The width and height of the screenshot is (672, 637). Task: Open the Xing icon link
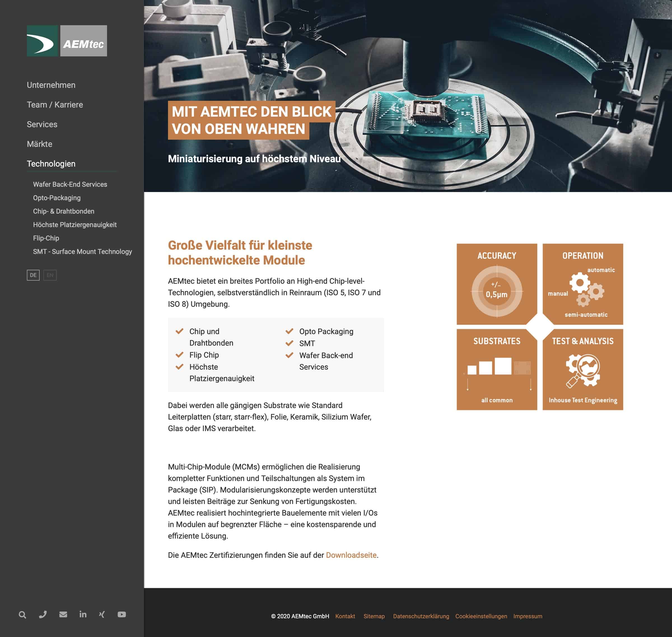click(102, 614)
